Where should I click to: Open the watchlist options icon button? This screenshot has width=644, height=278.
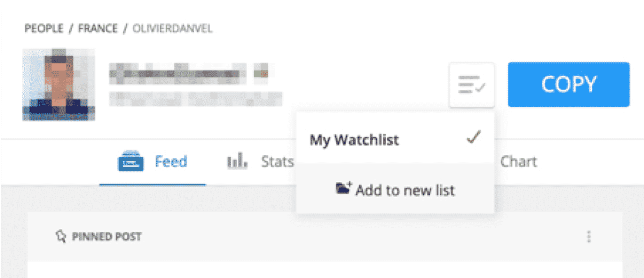coord(472,85)
